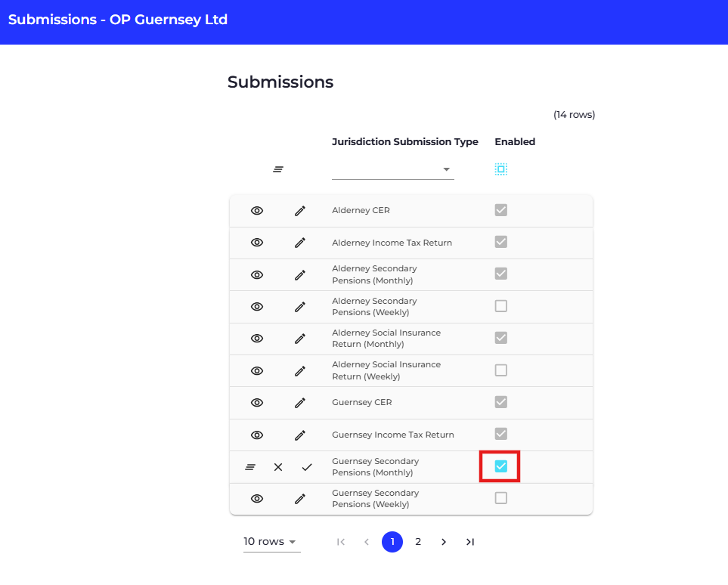View Alderney Secondary Pensions (Weekly) row
The image size is (728, 585).
[257, 306]
